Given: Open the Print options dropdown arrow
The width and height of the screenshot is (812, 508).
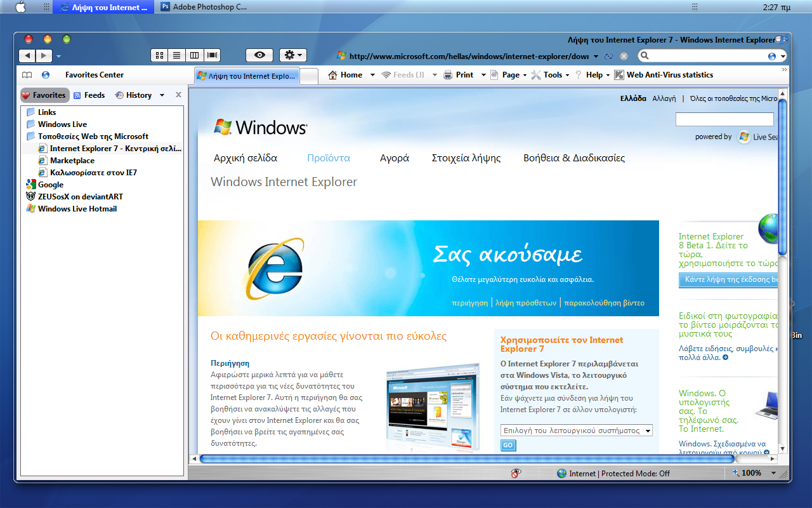Looking at the screenshot, I should point(483,75).
